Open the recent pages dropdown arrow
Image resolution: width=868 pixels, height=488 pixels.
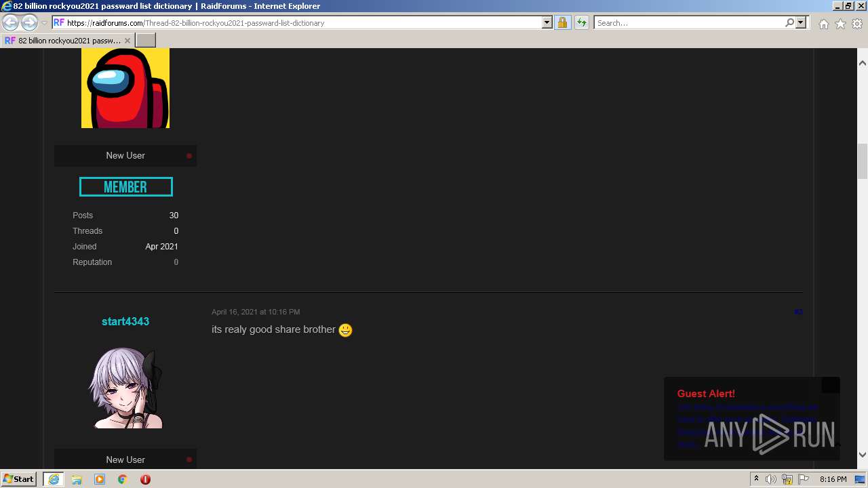pyautogui.click(x=45, y=23)
